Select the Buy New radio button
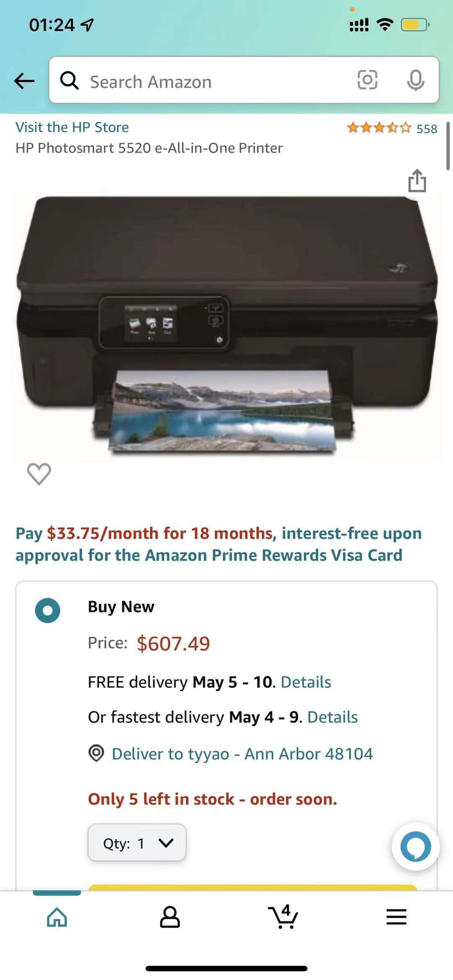The height and width of the screenshot is (980, 453). click(47, 610)
